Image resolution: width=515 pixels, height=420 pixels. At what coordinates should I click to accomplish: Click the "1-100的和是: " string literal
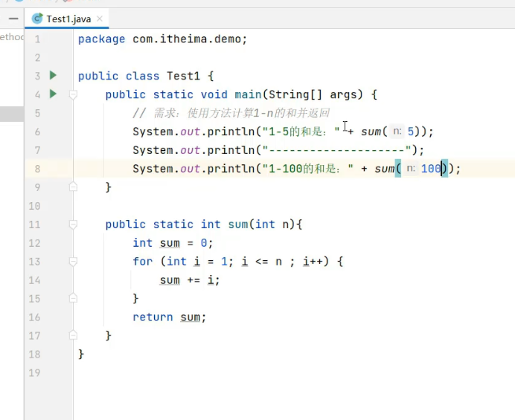[x=308, y=169]
